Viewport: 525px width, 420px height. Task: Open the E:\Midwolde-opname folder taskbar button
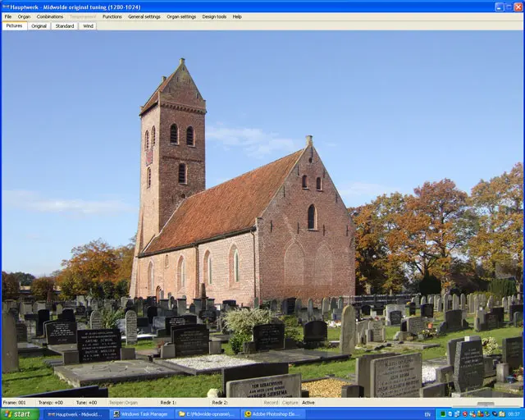pos(207,414)
